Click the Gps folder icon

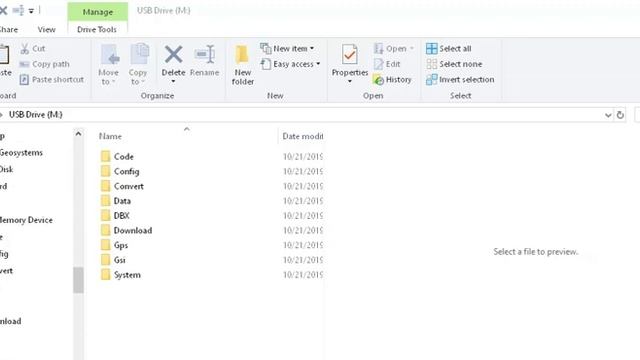(x=106, y=245)
